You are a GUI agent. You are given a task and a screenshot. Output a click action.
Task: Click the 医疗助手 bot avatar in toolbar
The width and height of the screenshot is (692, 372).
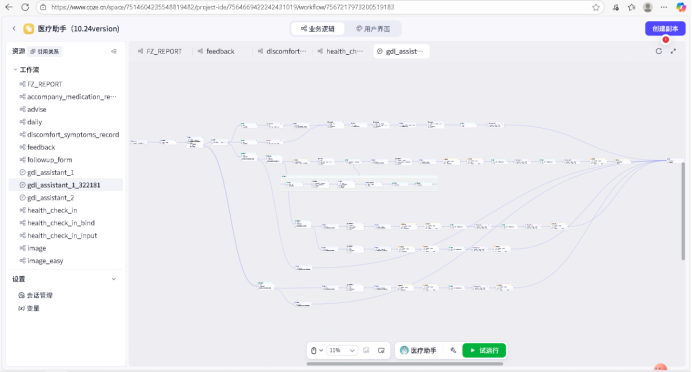404,350
